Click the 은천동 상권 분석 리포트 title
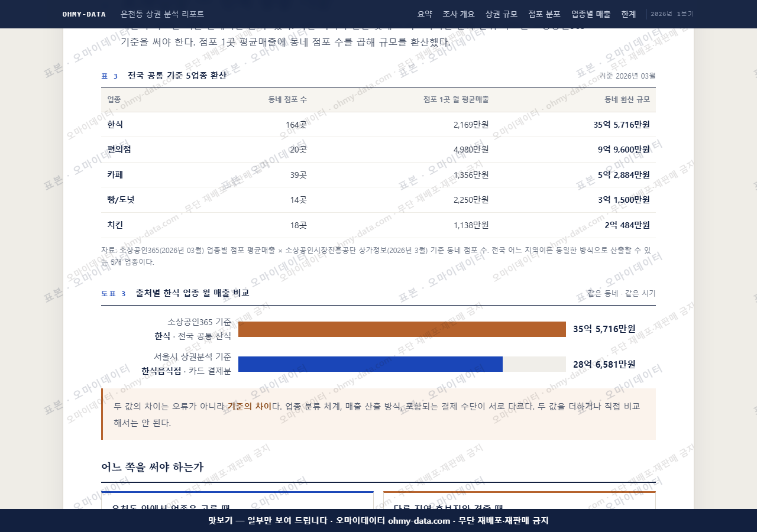757x532 pixels. pos(162,14)
